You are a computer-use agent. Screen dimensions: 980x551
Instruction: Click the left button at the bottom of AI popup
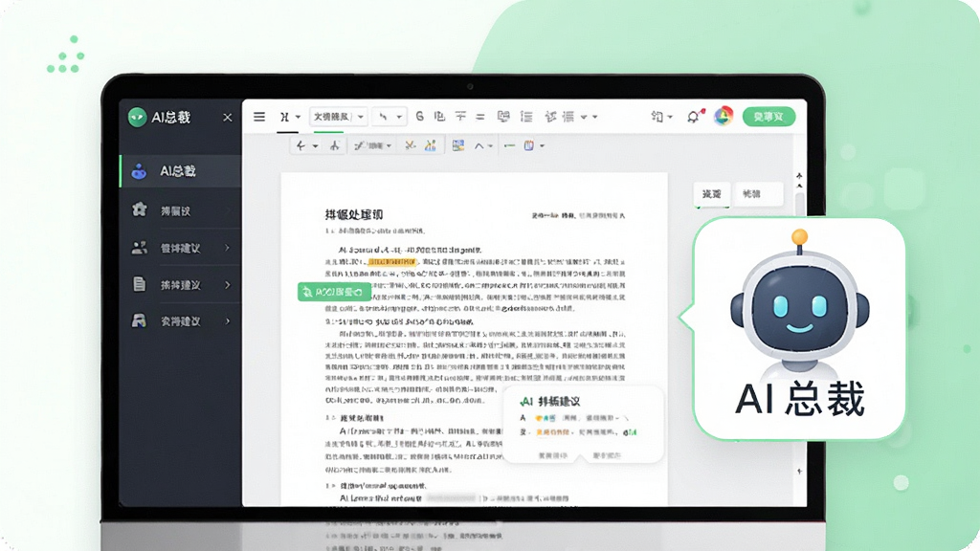click(x=552, y=456)
